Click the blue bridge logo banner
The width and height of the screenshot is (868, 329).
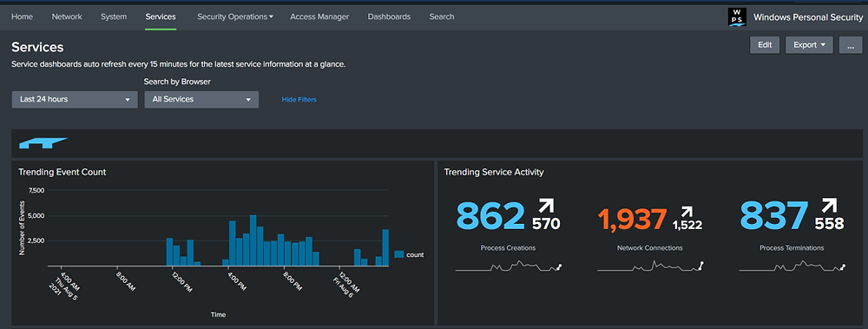pyautogui.click(x=43, y=143)
